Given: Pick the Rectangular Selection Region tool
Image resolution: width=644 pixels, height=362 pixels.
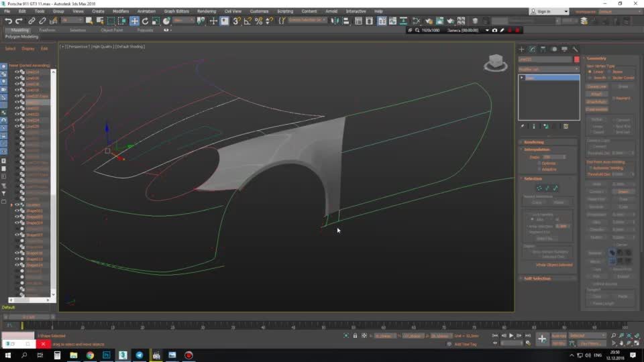Looking at the screenshot, I should click(111, 21).
